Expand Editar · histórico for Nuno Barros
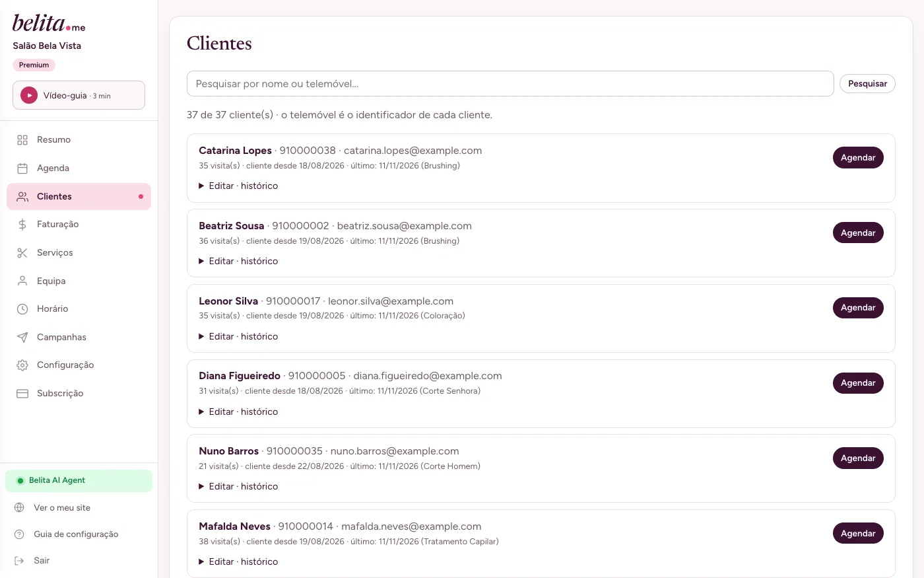The image size is (924, 578). point(238,486)
